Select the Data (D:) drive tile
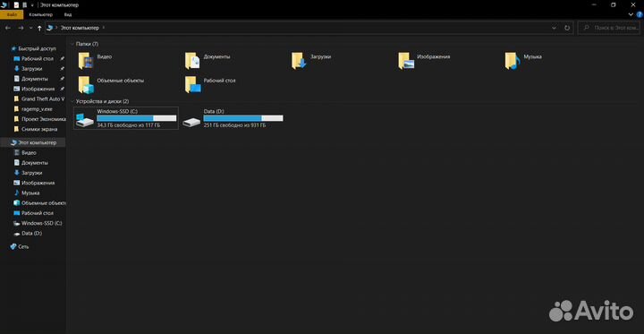 (233, 118)
